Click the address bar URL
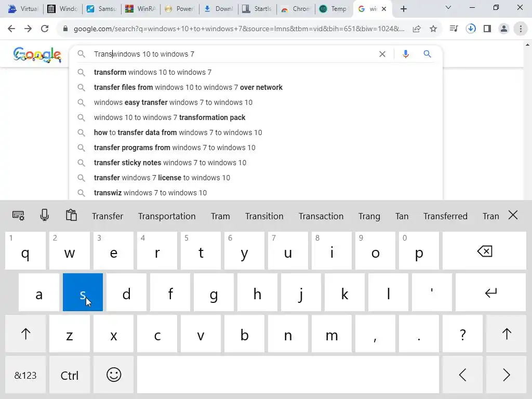 click(239, 29)
